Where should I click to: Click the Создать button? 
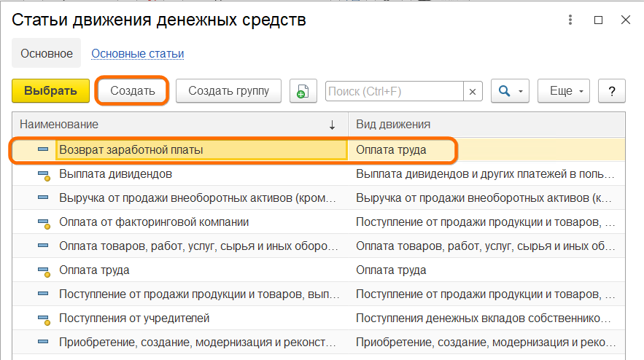coord(132,90)
